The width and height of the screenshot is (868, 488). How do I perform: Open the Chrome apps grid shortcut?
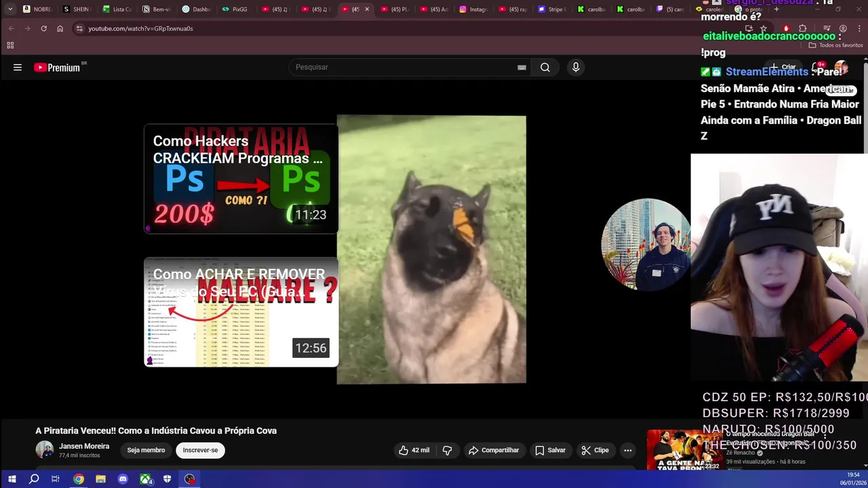tap(10, 45)
